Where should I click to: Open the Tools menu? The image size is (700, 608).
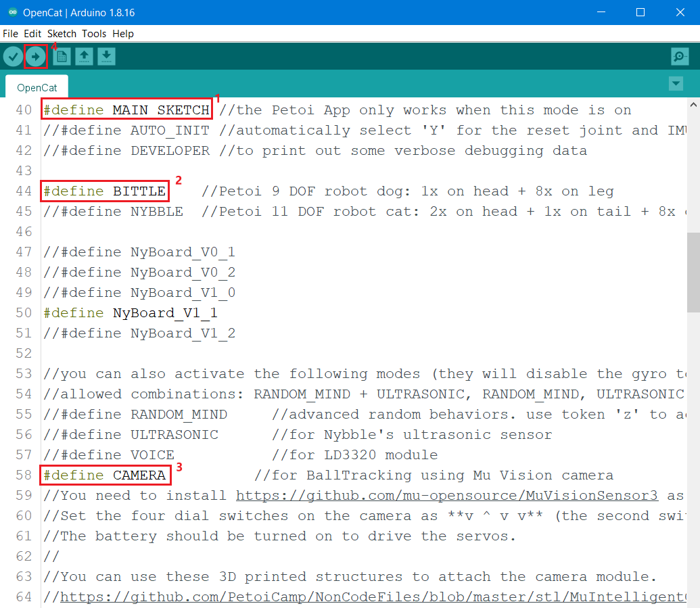94,33
